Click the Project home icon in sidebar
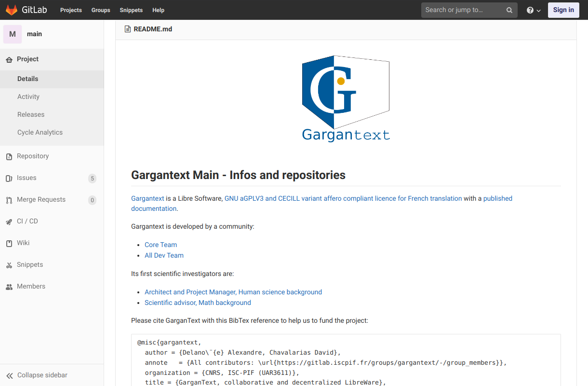Viewport: 588px width, 386px height. coord(9,59)
